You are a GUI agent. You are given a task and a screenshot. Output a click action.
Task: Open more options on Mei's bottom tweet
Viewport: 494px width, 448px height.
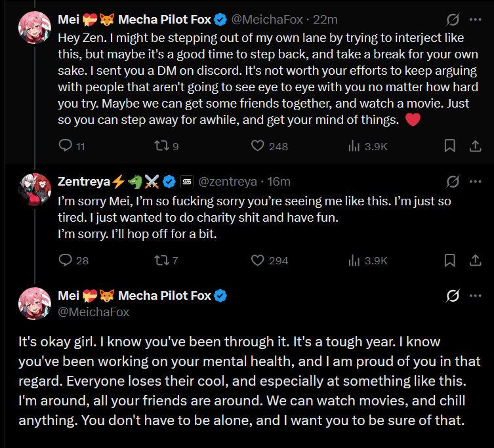coord(476,296)
